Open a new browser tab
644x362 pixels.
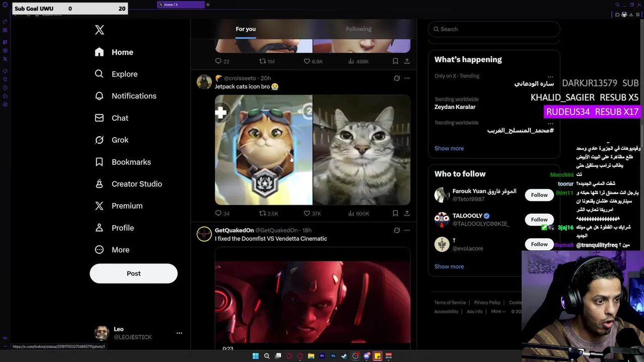coord(208,5)
